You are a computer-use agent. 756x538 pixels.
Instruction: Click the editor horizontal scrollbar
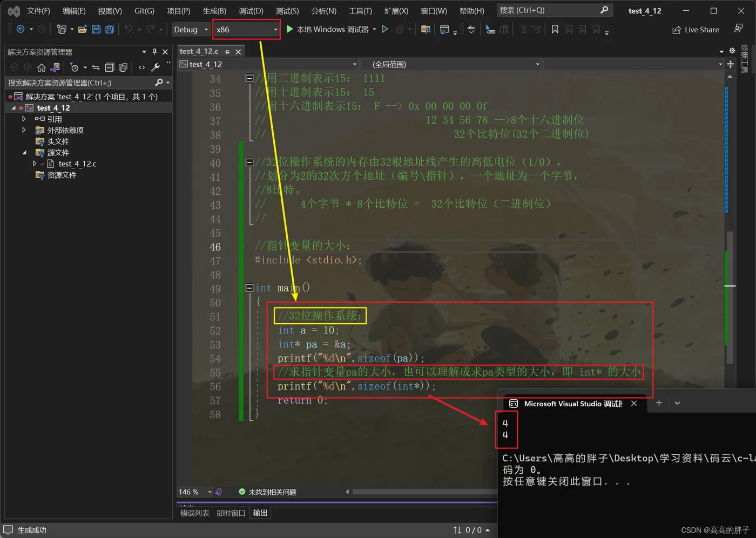[x=423, y=492]
